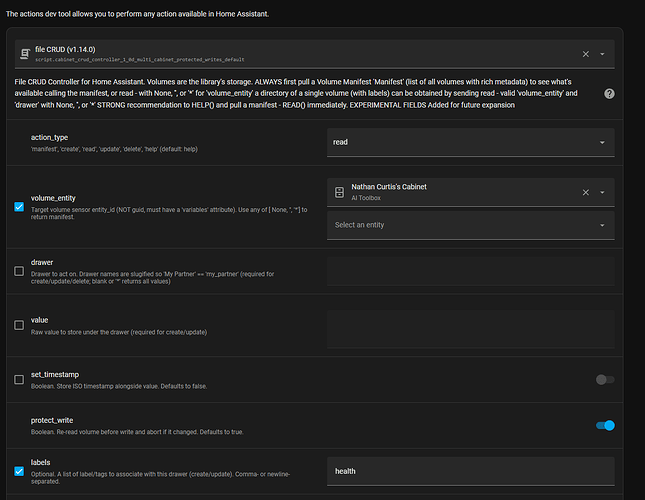Check the value field checkbox
The width and height of the screenshot is (645, 500).
20,325
